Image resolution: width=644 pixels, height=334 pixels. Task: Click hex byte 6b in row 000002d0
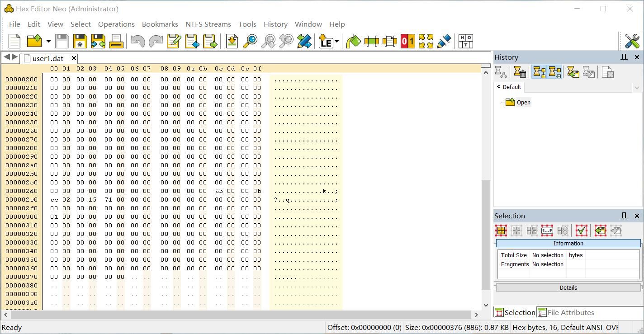tap(219, 191)
